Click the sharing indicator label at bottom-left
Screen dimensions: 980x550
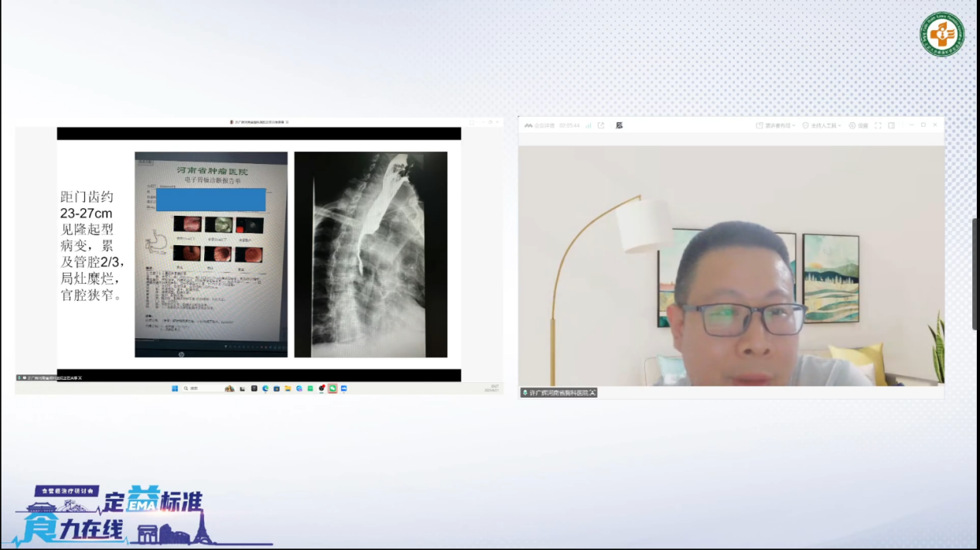pos(50,377)
